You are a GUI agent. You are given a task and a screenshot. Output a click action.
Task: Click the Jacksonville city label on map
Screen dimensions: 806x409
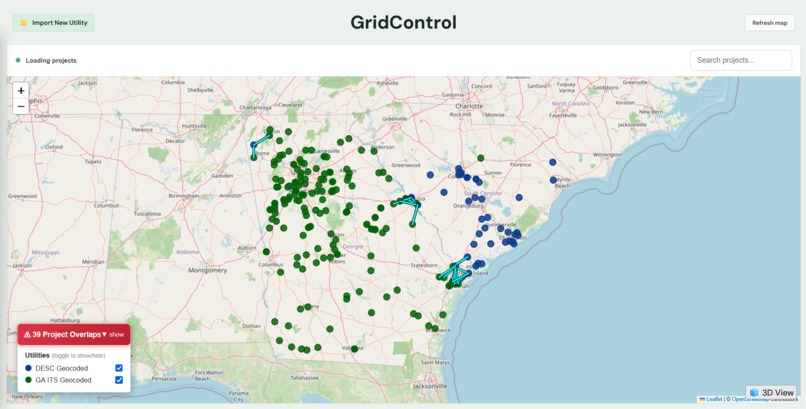pos(429,385)
